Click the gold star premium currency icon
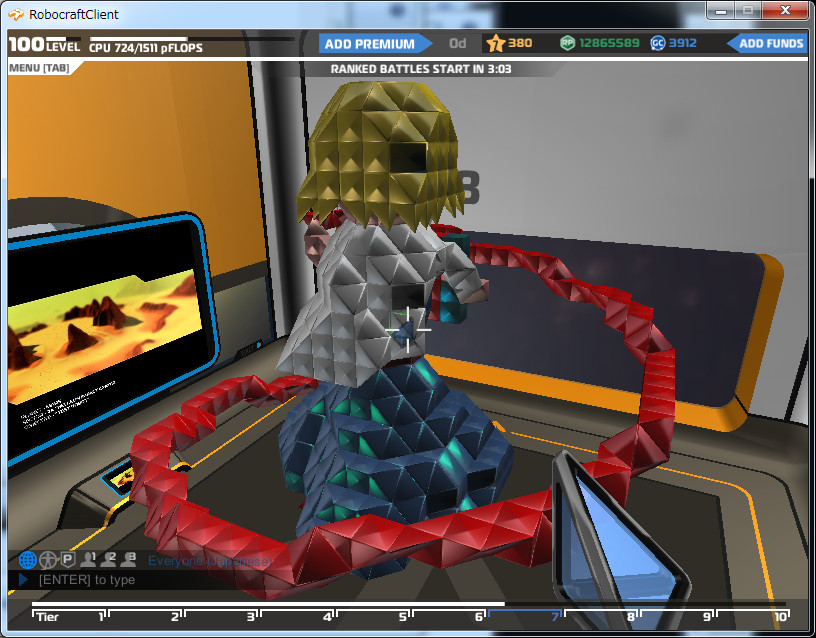816x638 pixels. point(495,43)
